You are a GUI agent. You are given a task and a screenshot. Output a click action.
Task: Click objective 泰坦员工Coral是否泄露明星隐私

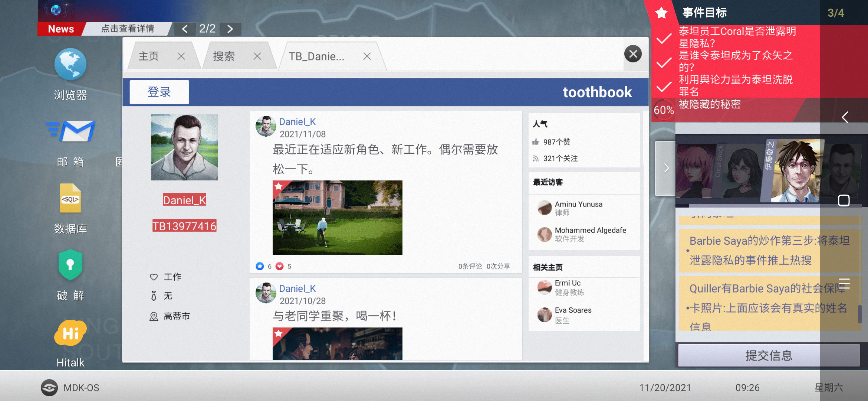click(x=737, y=37)
